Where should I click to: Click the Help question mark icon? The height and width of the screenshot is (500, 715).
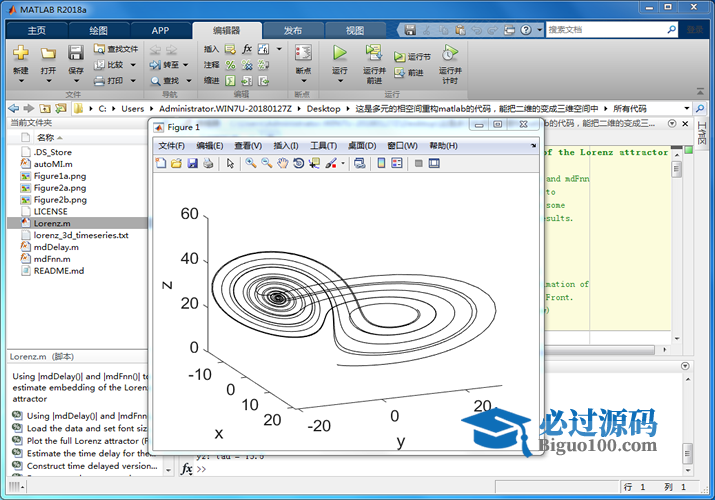pyautogui.click(x=526, y=30)
